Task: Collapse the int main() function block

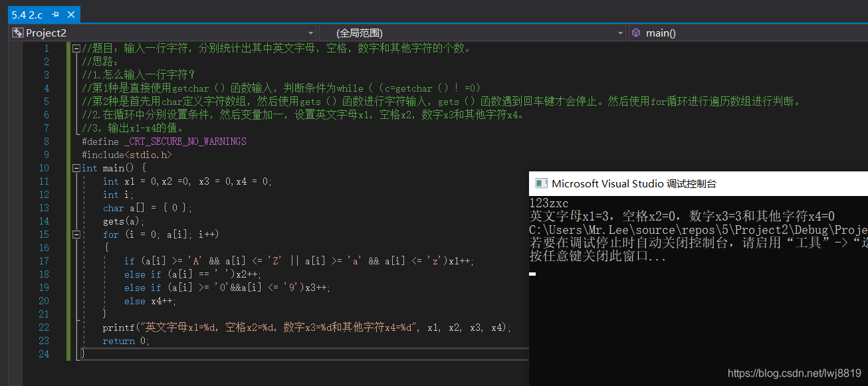Action: (x=76, y=168)
